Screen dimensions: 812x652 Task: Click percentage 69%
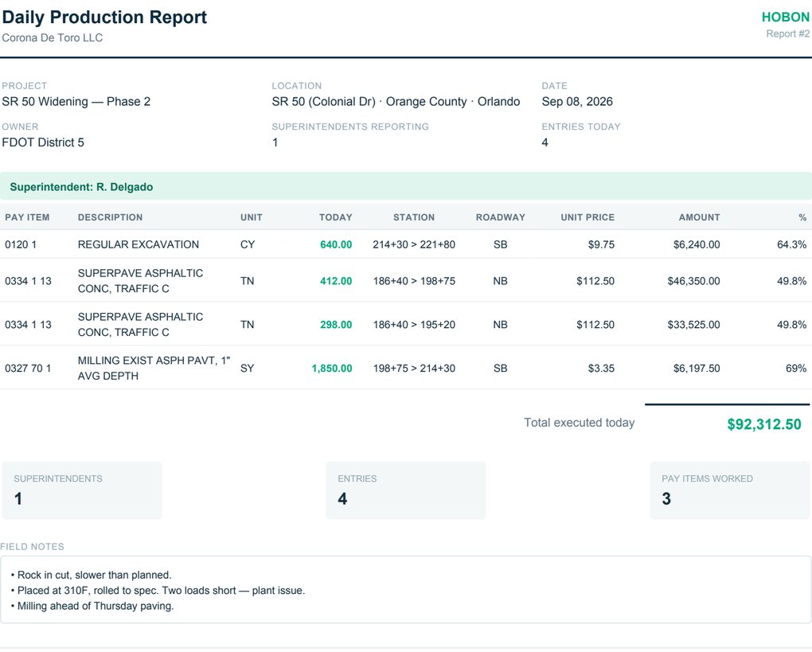pyautogui.click(x=796, y=369)
